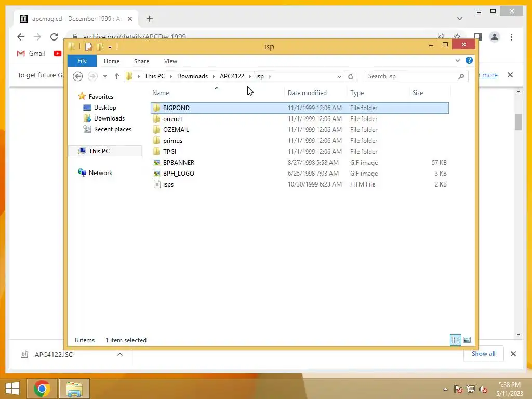The width and height of the screenshot is (532, 399).
Task: Click Chrome icon on taskbar
Action: point(42,389)
